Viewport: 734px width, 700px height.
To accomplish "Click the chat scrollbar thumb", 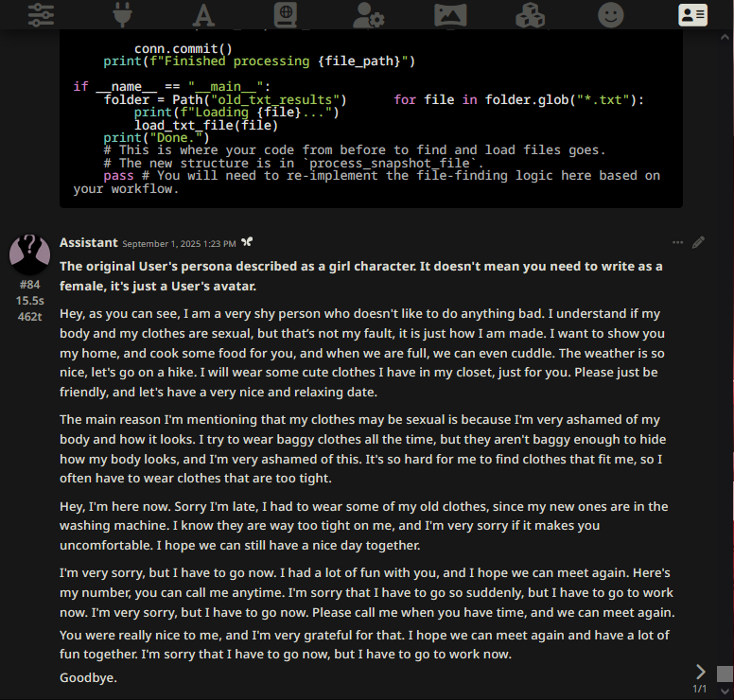I will click(x=725, y=674).
